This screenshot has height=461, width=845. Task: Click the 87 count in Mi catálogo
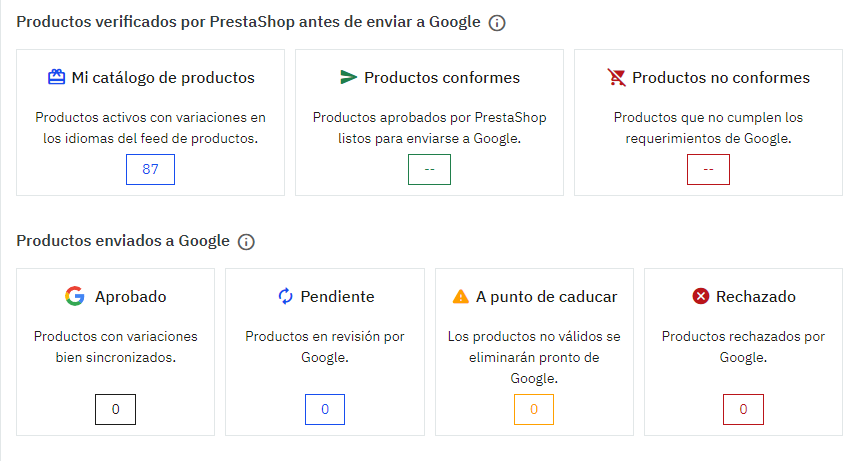click(x=150, y=169)
